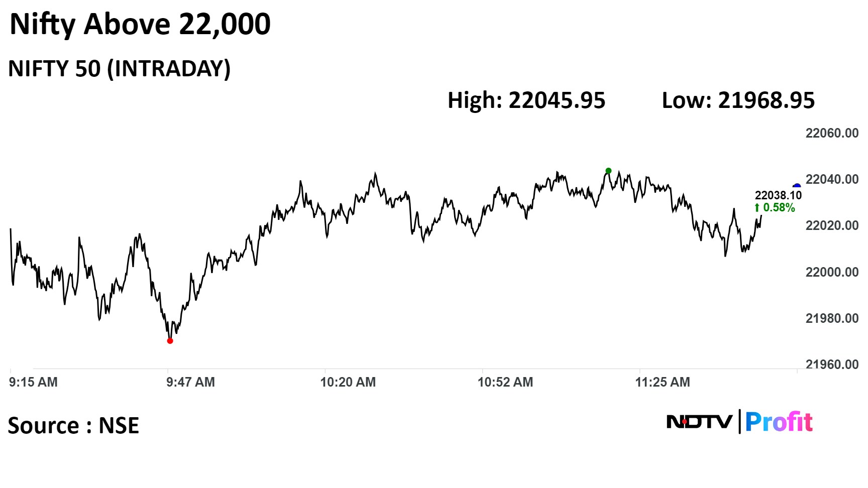Click the 10:52 AM time axis label
The height and width of the screenshot is (488, 868).
[505, 382]
